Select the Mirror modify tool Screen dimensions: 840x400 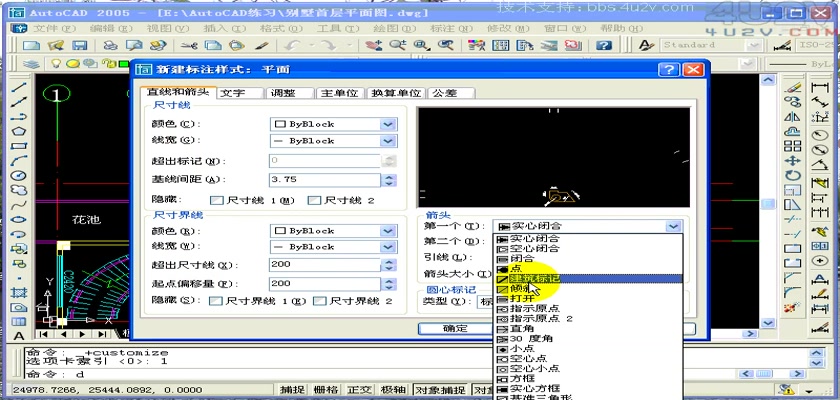pyautogui.click(x=793, y=116)
